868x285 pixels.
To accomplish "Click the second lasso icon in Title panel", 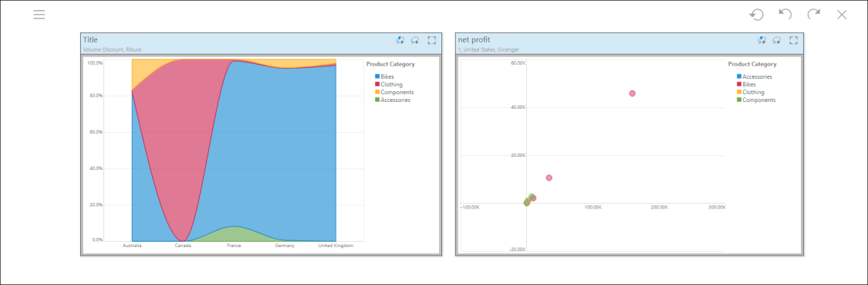I will [x=414, y=40].
